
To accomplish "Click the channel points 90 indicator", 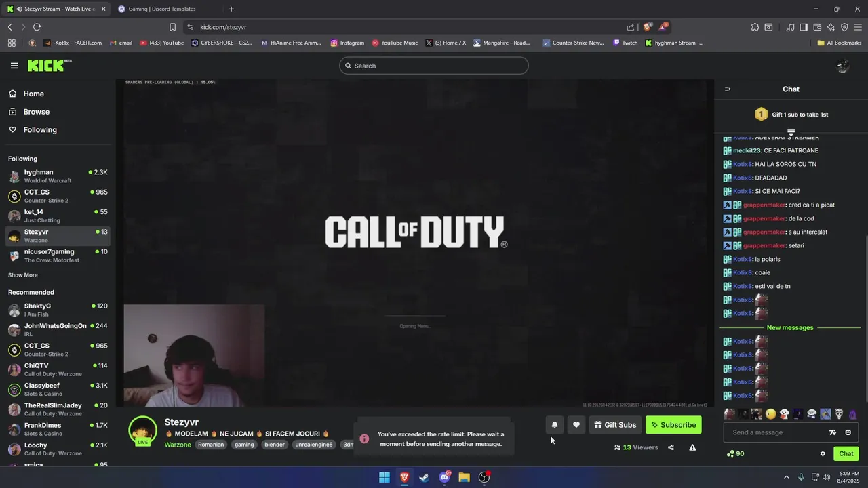I will (735, 454).
